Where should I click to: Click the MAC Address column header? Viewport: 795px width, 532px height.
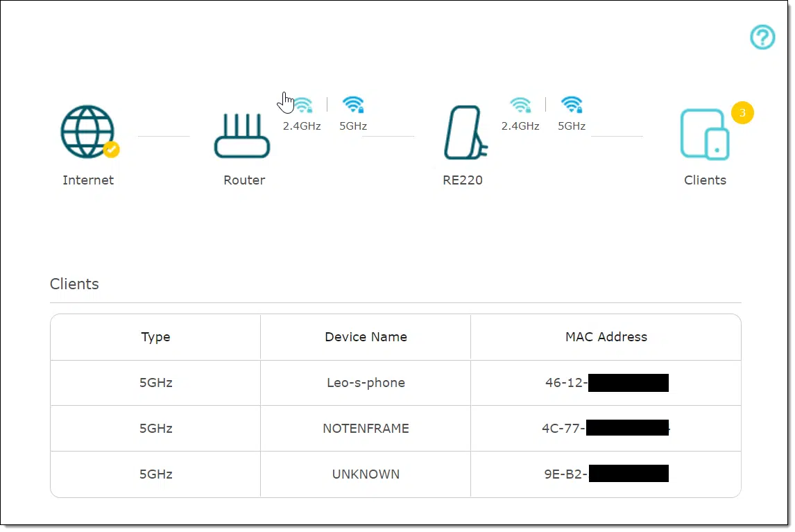click(x=606, y=336)
